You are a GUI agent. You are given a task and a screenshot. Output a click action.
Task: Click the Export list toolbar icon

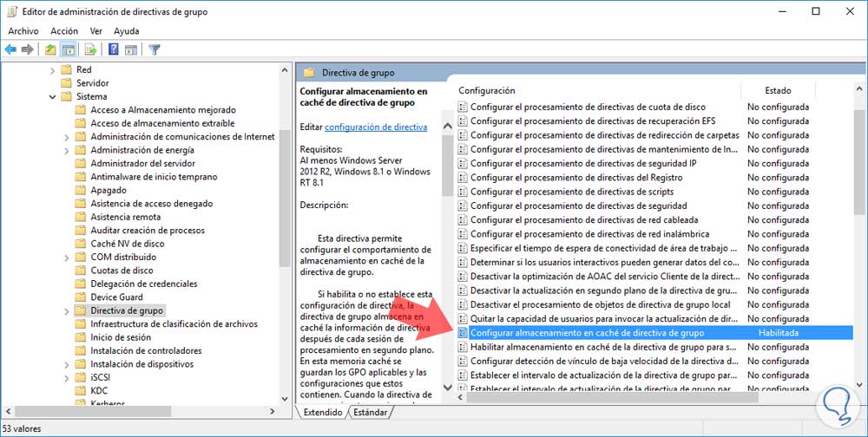[x=91, y=49]
